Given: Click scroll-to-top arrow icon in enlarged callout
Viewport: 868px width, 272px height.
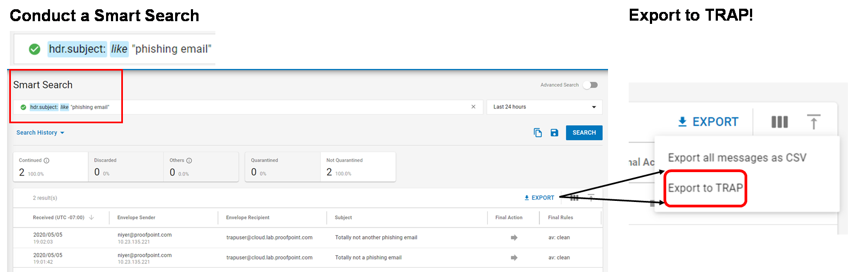Looking at the screenshot, I should tap(813, 122).
